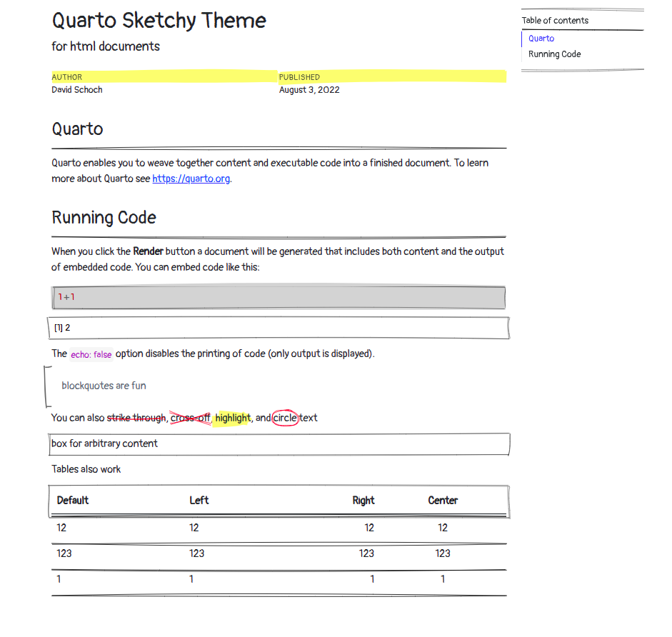Screen dimensions: 672x637
Task: Click the 'for html documents' subtitle
Action: click(106, 46)
